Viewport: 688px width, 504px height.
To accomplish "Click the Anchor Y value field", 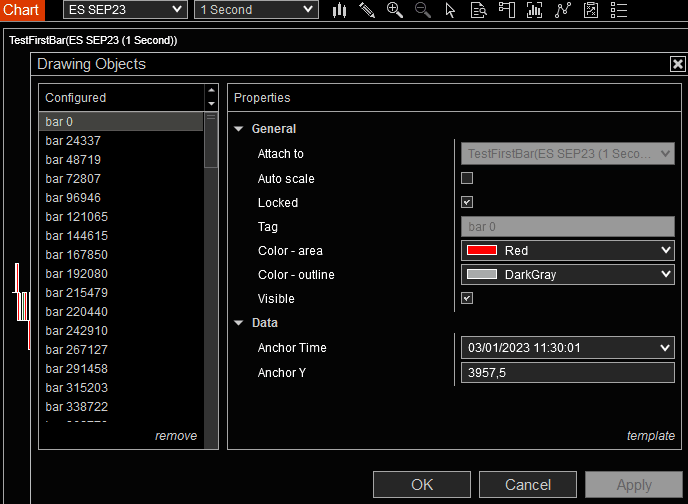I will pos(568,373).
